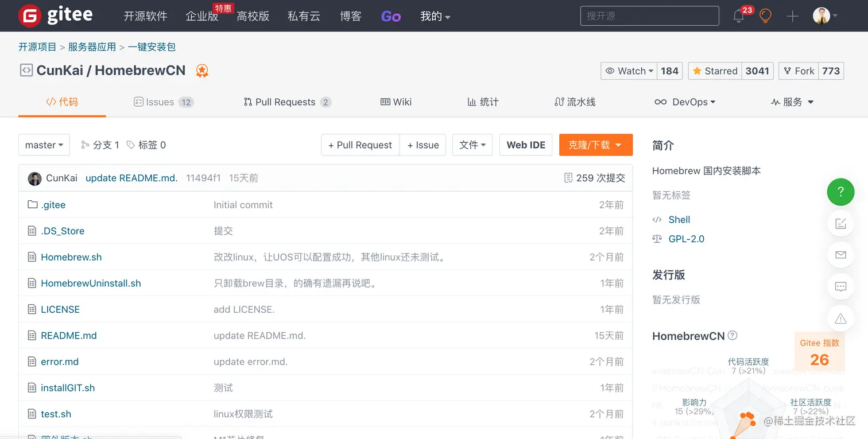Click the floating warning report icon

(840, 318)
